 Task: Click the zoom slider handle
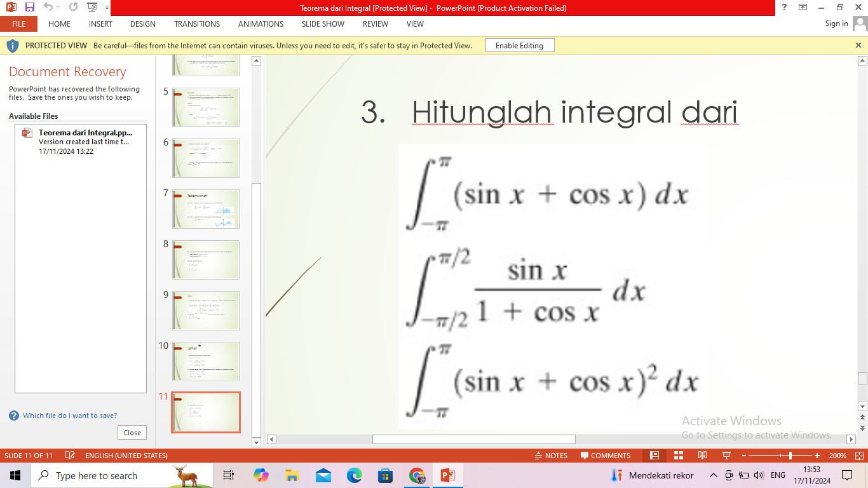pyautogui.click(x=790, y=456)
